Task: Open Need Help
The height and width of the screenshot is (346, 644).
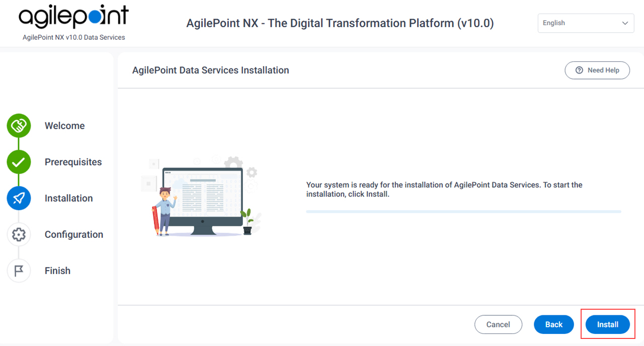Action: (x=597, y=71)
